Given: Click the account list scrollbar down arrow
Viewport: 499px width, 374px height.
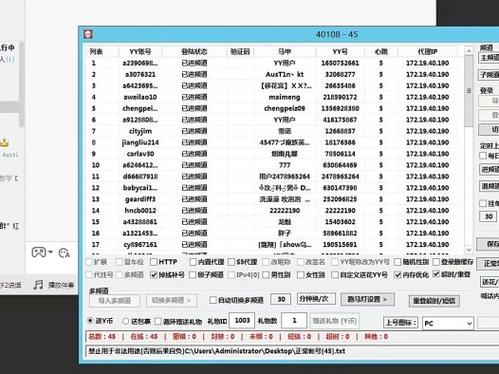Looking at the screenshot, I should (469, 250).
